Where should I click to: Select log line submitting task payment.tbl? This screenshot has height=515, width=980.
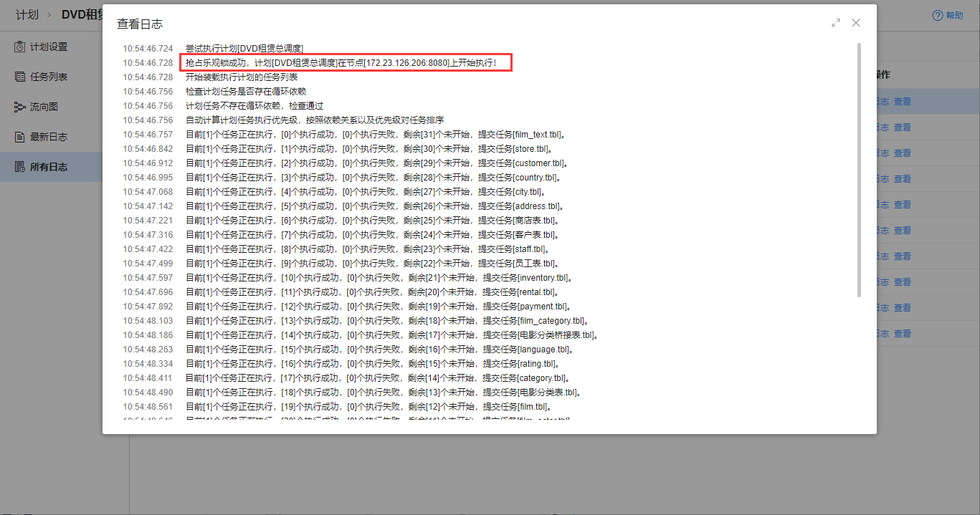(379, 307)
